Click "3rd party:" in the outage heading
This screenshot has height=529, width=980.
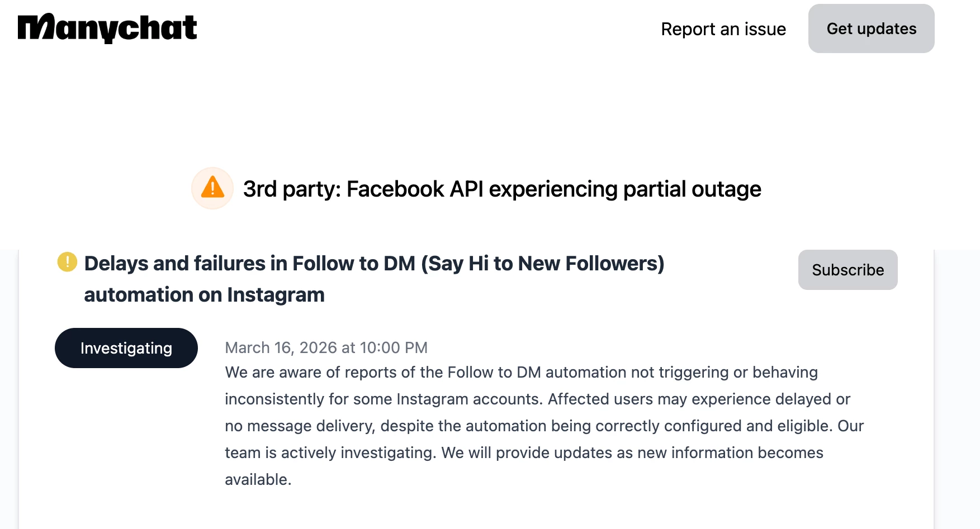[291, 189]
